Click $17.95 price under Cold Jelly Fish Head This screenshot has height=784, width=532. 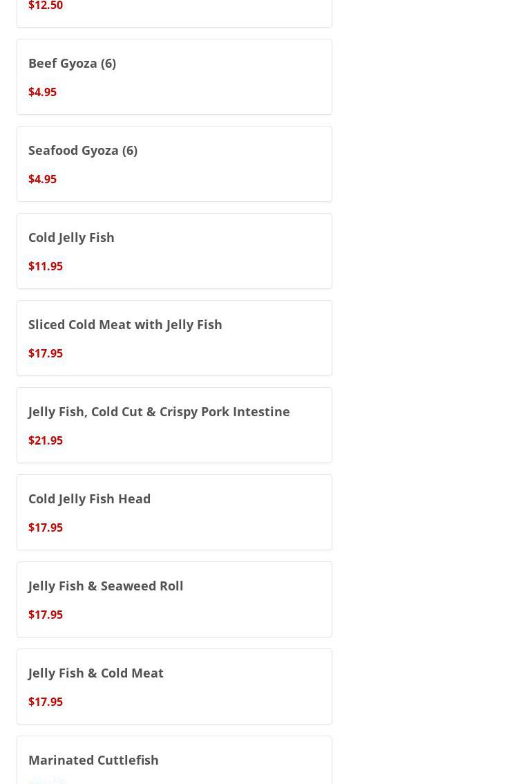46,528
